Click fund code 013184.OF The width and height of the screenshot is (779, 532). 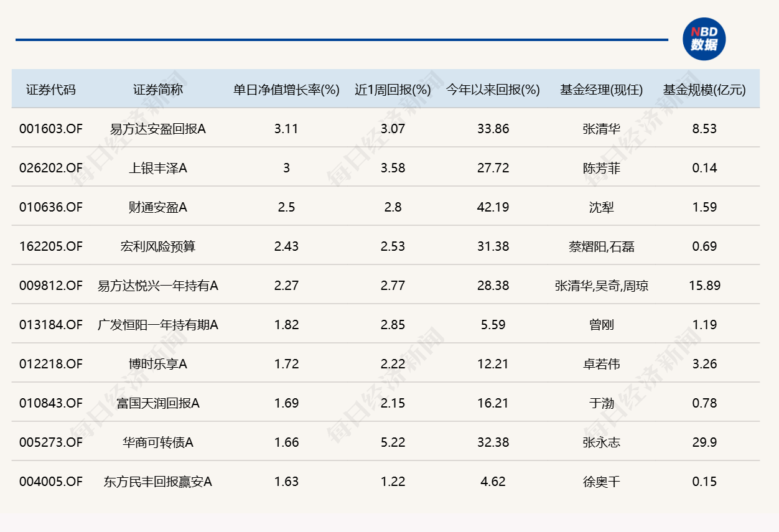50,325
